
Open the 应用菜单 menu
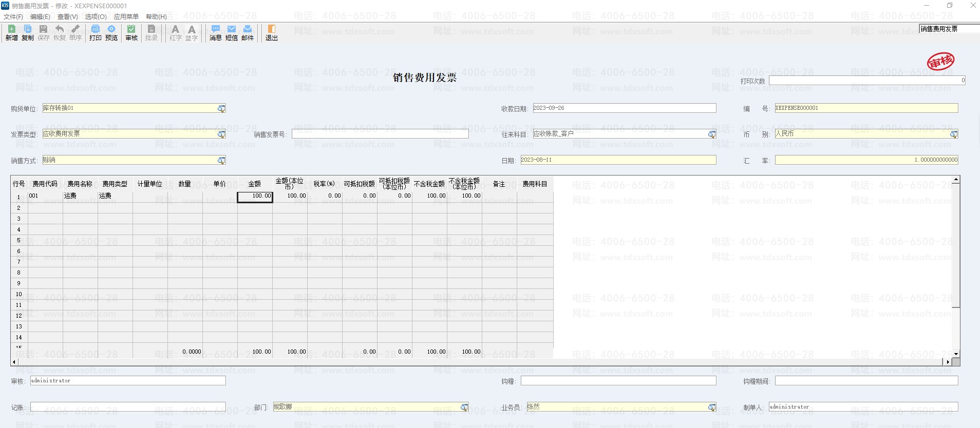click(126, 17)
